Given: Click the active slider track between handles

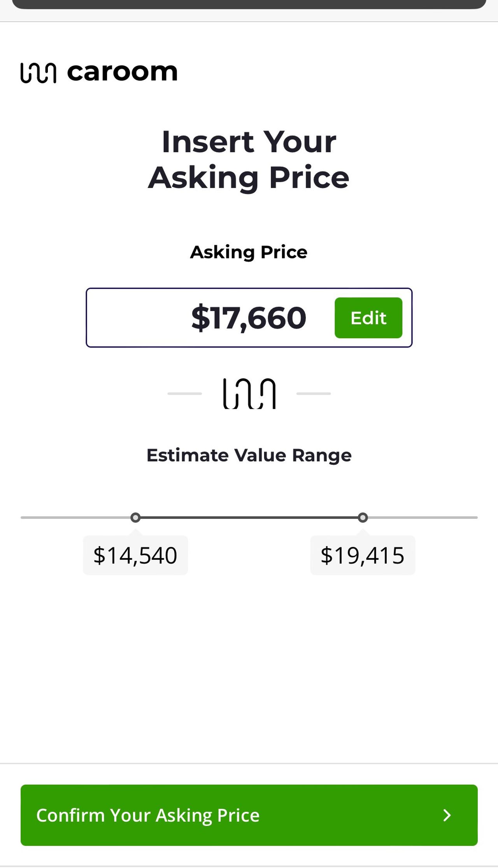Looking at the screenshot, I should [249, 517].
